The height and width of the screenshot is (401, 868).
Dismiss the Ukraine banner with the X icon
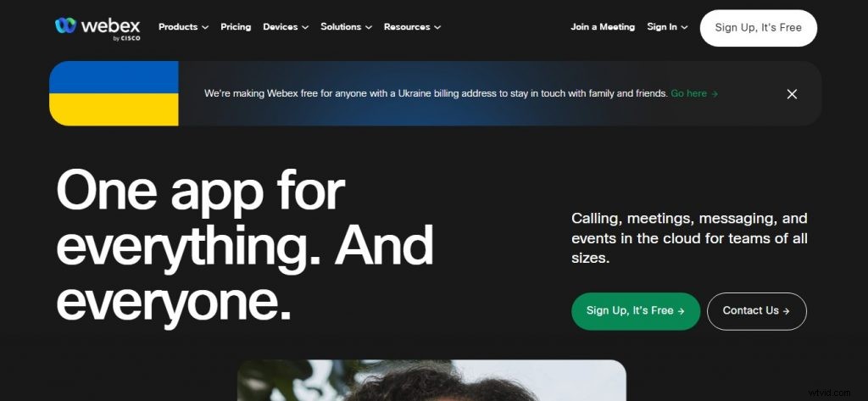(x=793, y=94)
